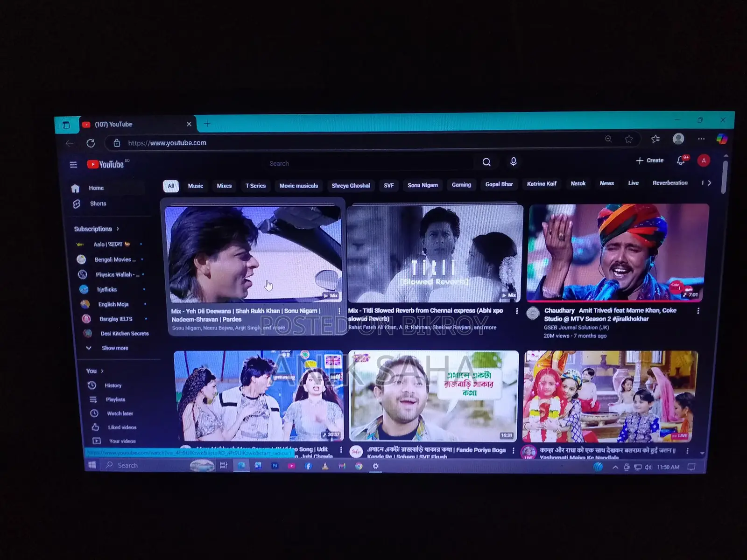Start voice search with the microphone
This screenshot has height=560, width=747.
pyautogui.click(x=513, y=161)
